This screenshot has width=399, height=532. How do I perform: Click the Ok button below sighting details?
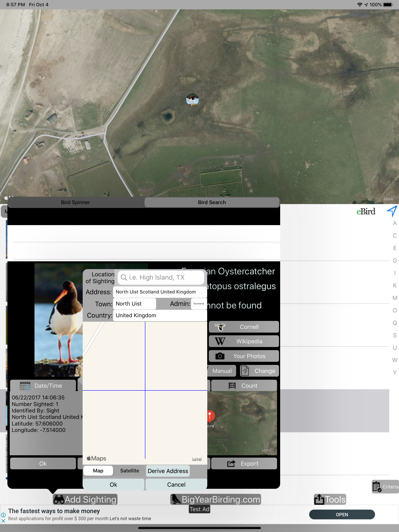click(43, 463)
